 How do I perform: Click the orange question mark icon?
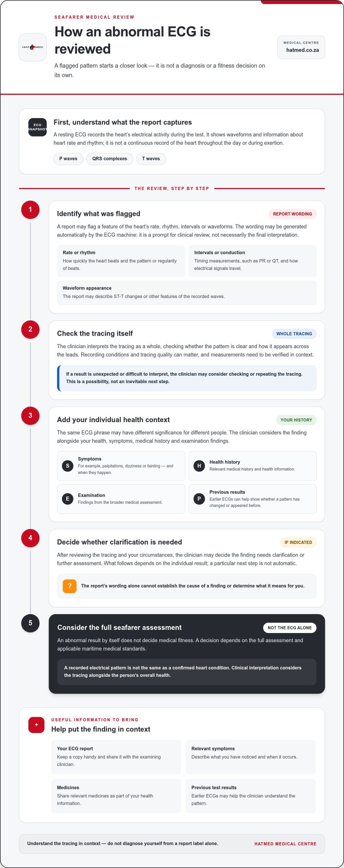coord(70,586)
